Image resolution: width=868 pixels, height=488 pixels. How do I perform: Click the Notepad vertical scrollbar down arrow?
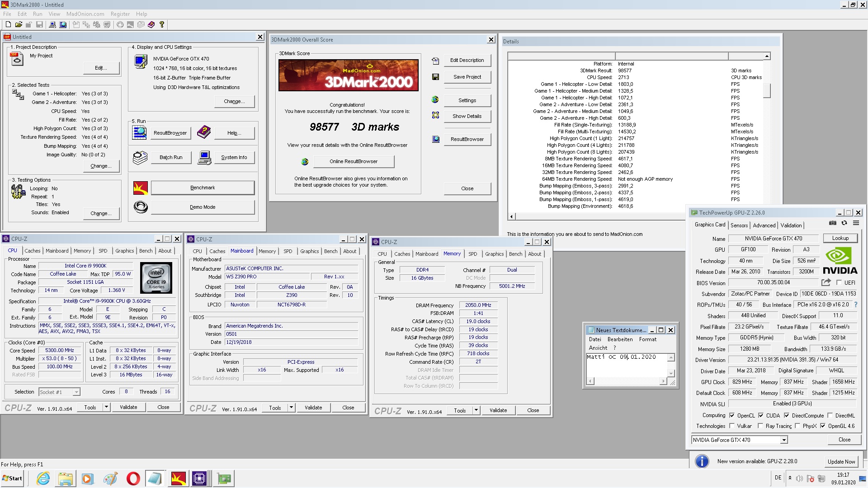pos(671,374)
